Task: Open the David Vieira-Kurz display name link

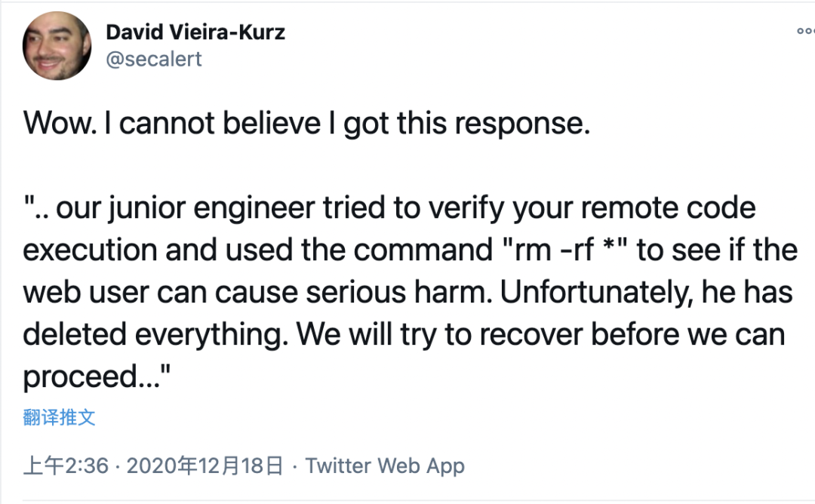Action: point(195,32)
